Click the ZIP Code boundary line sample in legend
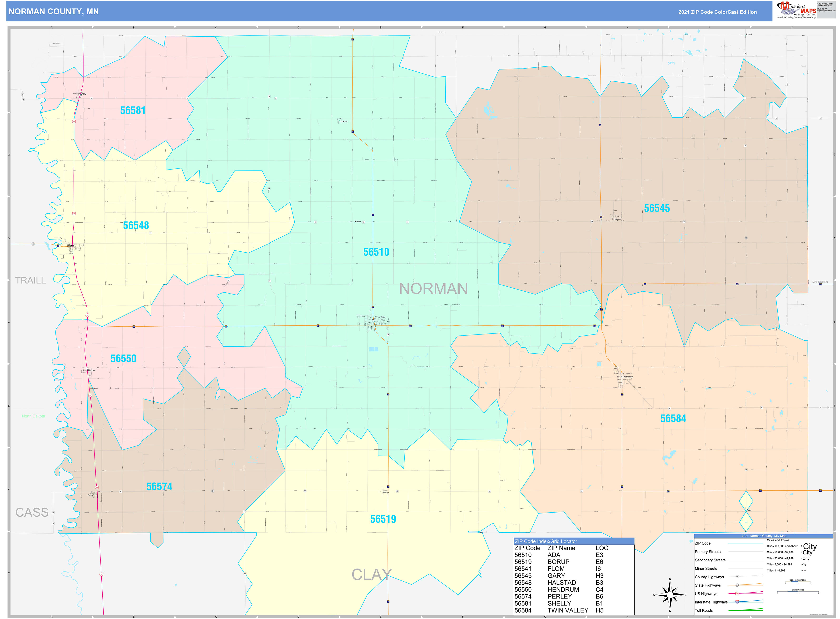840x619 pixels. click(x=746, y=543)
